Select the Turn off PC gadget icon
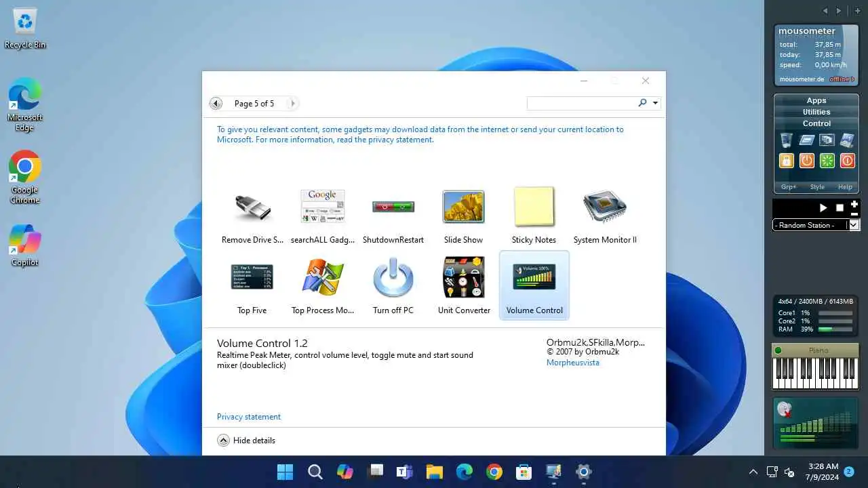The width and height of the screenshot is (868, 488). click(393, 277)
